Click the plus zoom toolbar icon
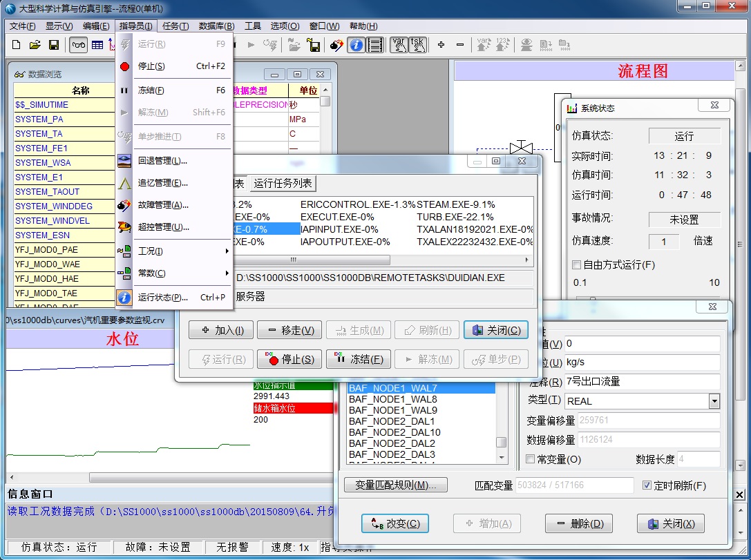Screen dimensions: 751x560 [x=441, y=45]
